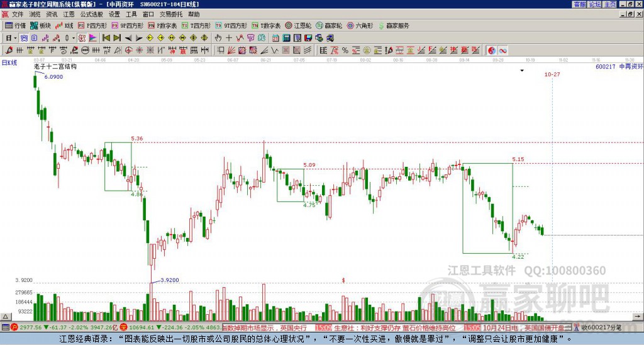Open 赢家服务 services

pyautogui.click(x=394, y=25)
